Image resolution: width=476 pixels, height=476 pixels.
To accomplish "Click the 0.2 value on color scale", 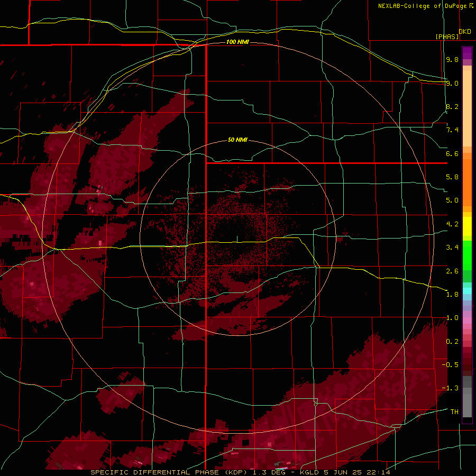I will point(452,342).
